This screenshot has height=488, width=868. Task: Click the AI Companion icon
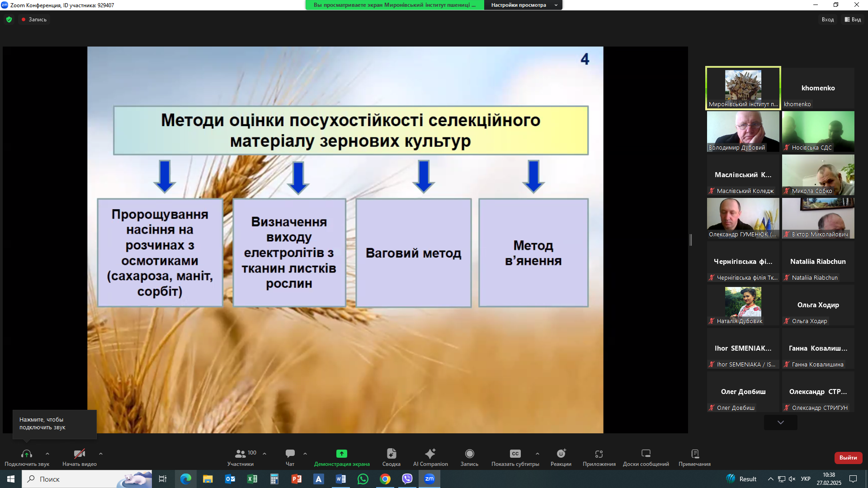(x=430, y=454)
